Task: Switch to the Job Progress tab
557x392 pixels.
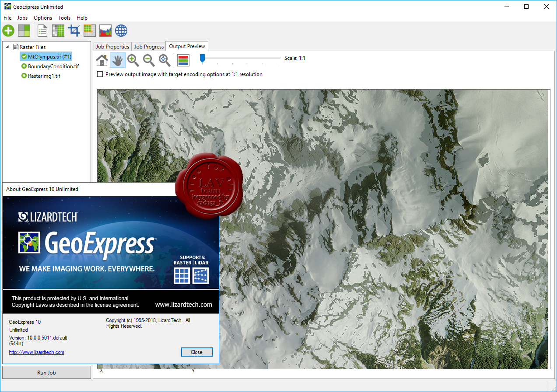Action: tap(149, 47)
